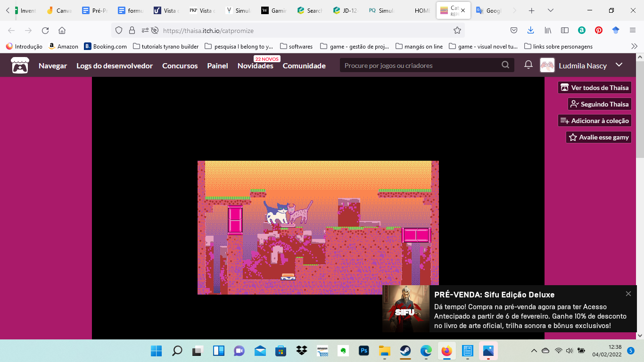Click the permissions icon in address bar

tap(145, 30)
